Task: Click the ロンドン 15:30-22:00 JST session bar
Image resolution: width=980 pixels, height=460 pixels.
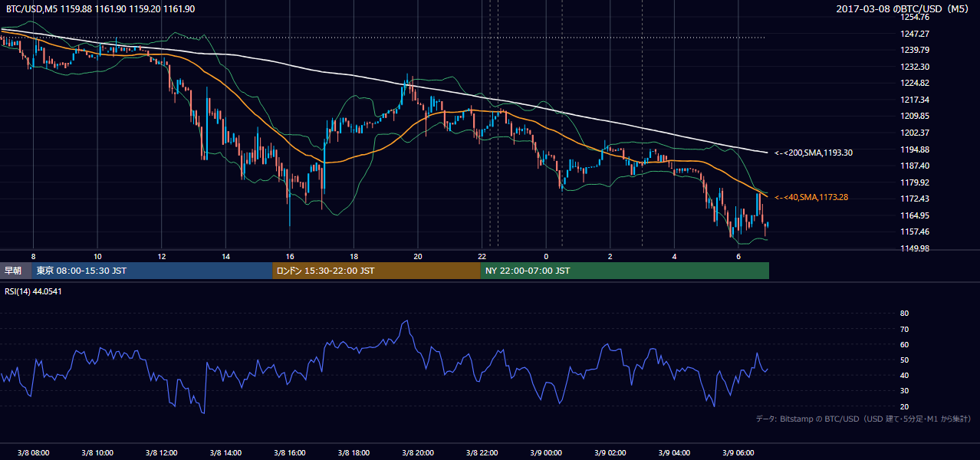Action: click(377, 271)
